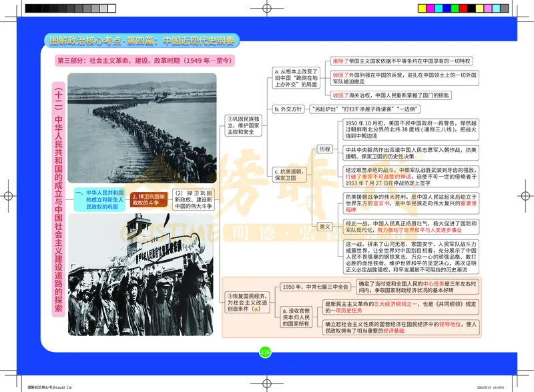Screen dimensions: 534x392
Task: Click the black square in the top-left calibration bar
Action: [x=29, y=8]
